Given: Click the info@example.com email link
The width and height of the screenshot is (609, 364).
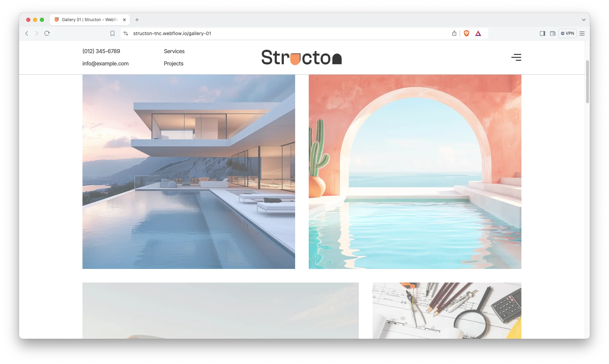Looking at the screenshot, I should (105, 63).
